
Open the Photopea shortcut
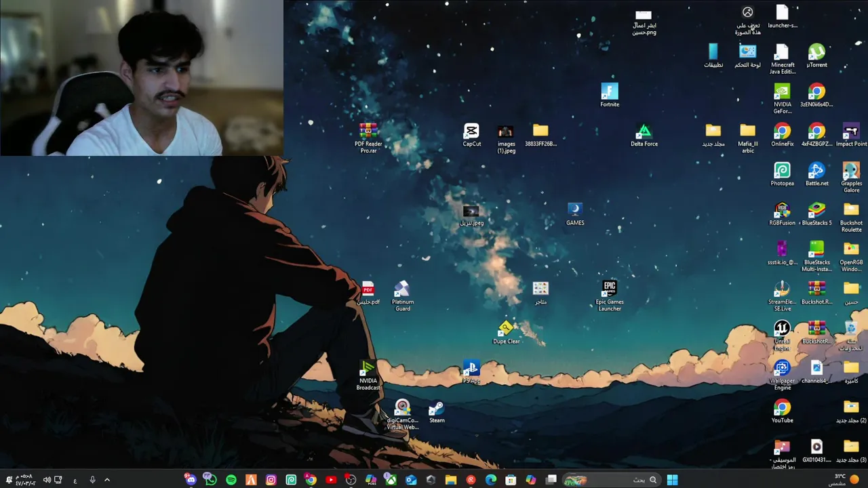782,173
